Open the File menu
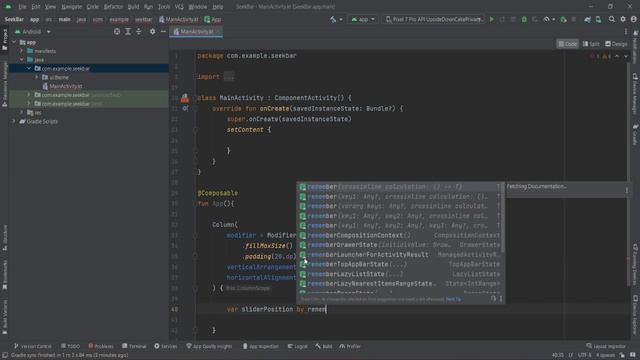 (x=22, y=7)
